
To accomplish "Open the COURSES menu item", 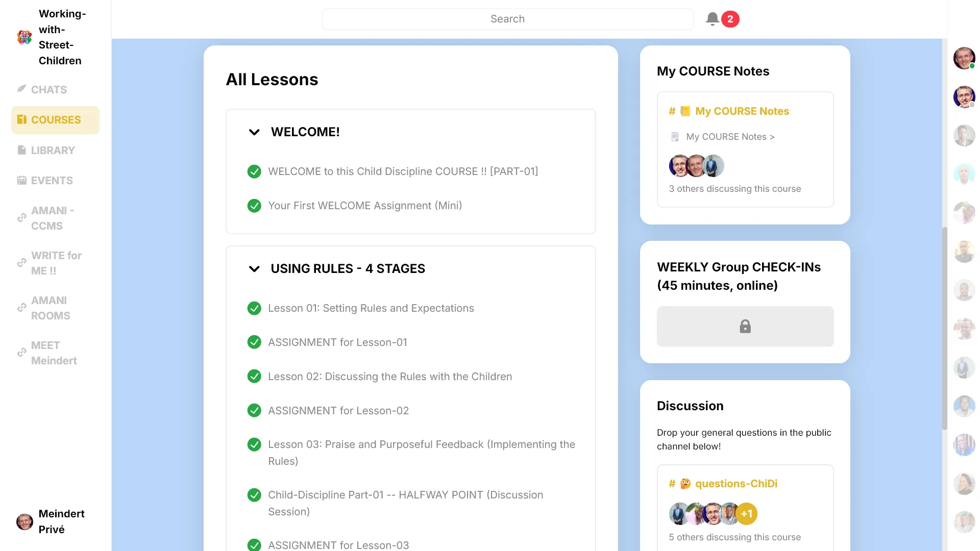I will [x=55, y=120].
